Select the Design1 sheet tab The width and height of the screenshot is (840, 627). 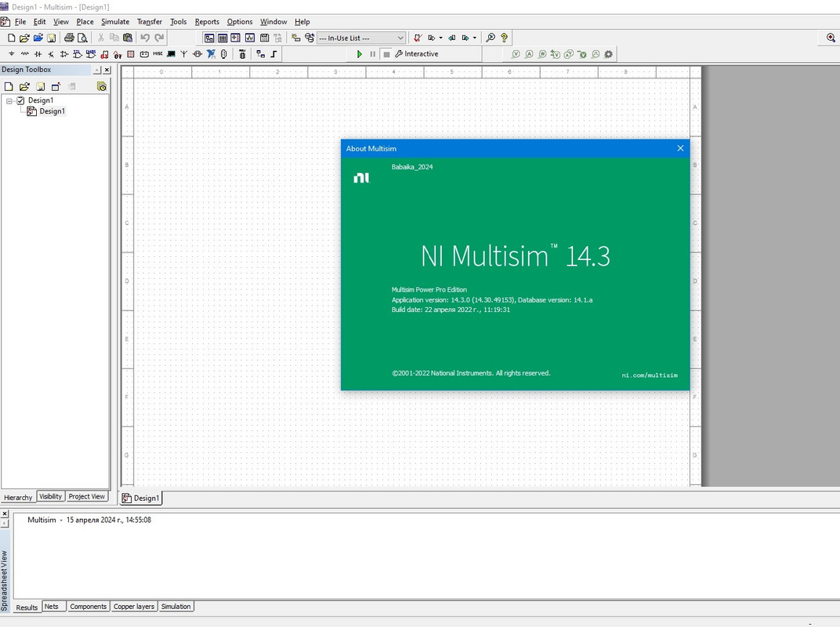tap(141, 498)
